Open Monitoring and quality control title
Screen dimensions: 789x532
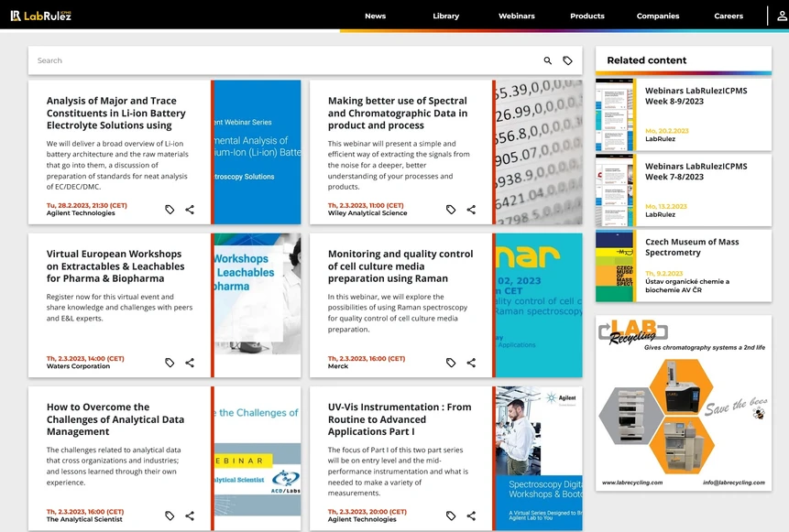pyautogui.click(x=400, y=266)
